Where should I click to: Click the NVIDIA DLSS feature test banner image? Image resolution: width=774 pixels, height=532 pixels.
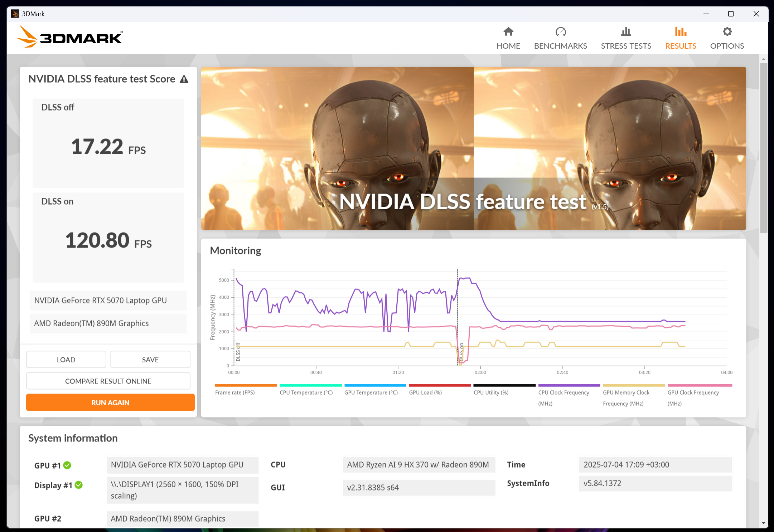pos(473,148)
